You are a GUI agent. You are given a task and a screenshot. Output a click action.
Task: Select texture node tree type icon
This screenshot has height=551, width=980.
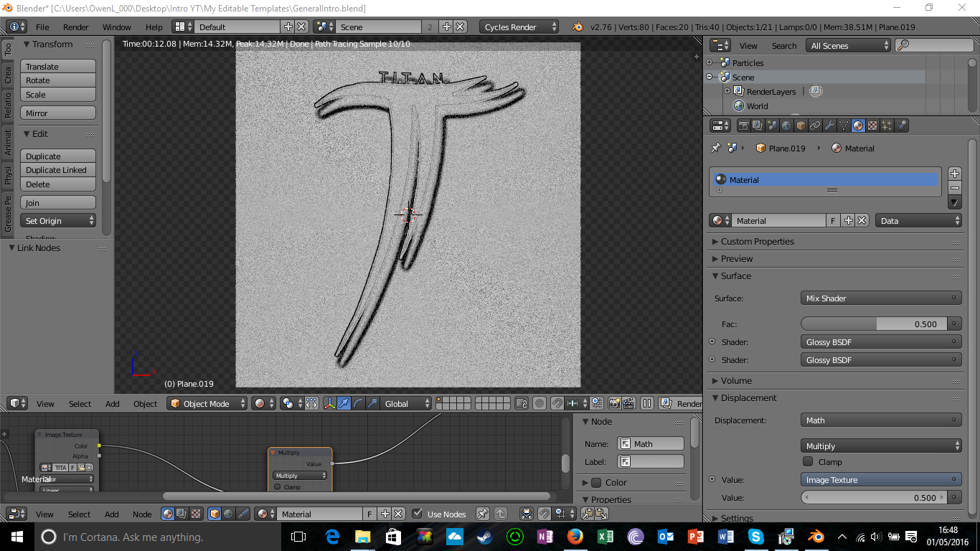click(x=194, y=514)
